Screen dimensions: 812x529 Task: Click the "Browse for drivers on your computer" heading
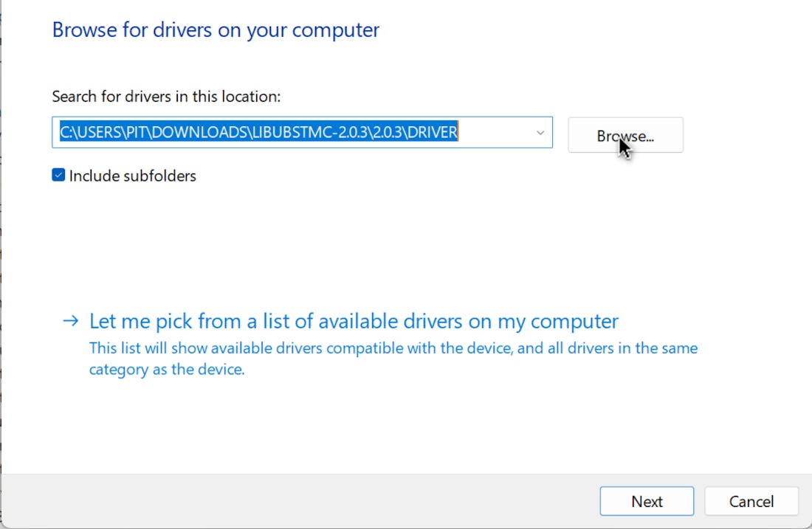coord(216,30)
